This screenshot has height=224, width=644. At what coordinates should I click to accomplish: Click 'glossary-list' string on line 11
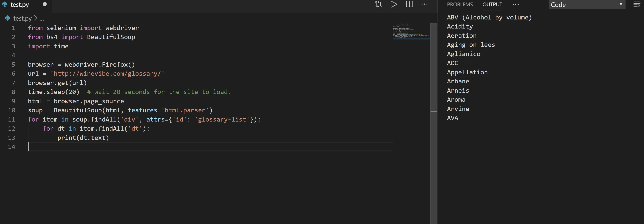(x=222, y=120)
